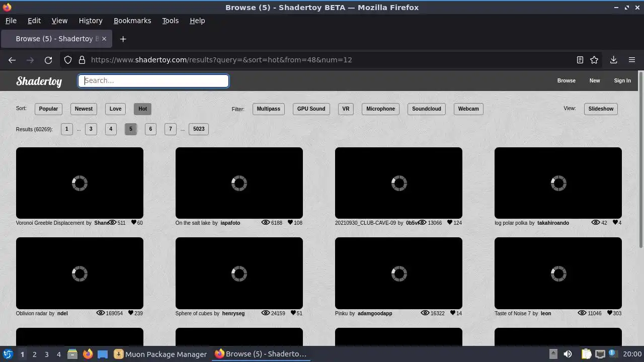Screen dimensions: 644x362
Task: Open the Voronoi Greeble Displacement shader thumbnail
Action: pyautogui.click(x=79, y=183)
